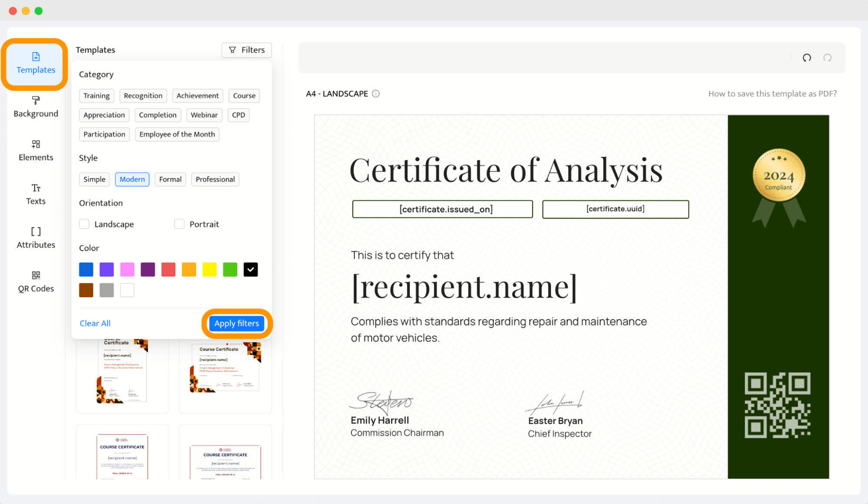Select the Course category chip
The image size is (868, 504).
pos(244,96)
